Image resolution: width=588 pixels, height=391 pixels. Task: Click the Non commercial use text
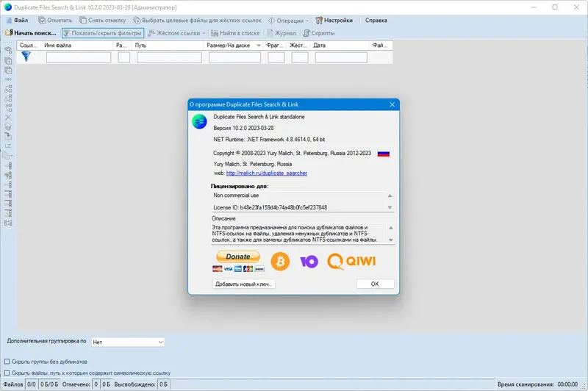click(236, 195)
